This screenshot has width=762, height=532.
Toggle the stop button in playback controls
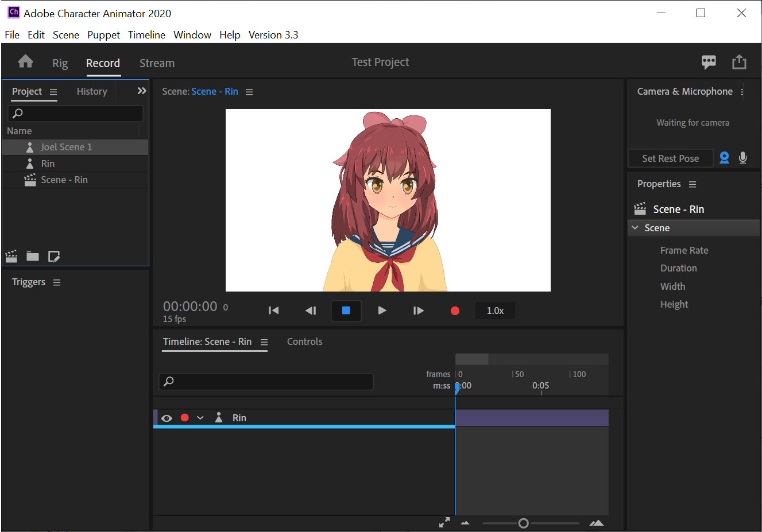[x=346, y=310]
